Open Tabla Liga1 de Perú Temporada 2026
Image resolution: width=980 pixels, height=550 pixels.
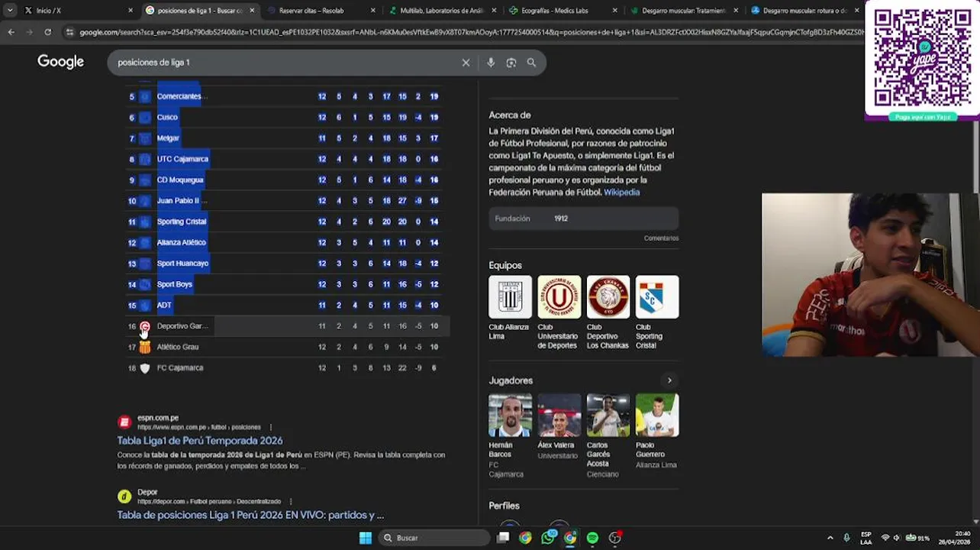[200, 441]
